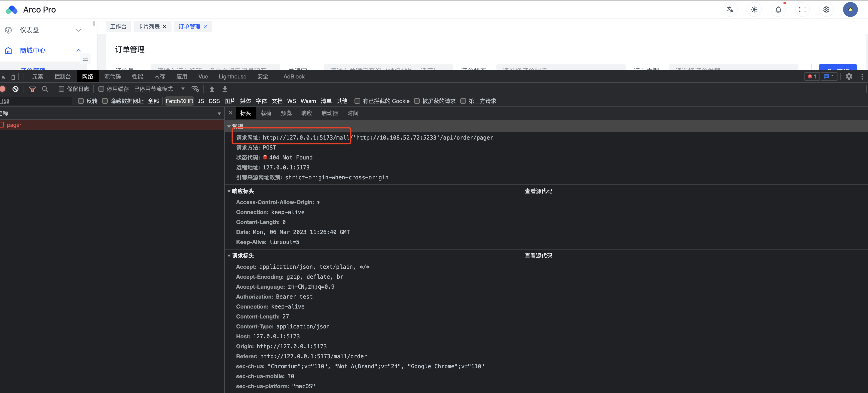Click the import HAR upload icon
Screen dimensions: 868x393
212,89
